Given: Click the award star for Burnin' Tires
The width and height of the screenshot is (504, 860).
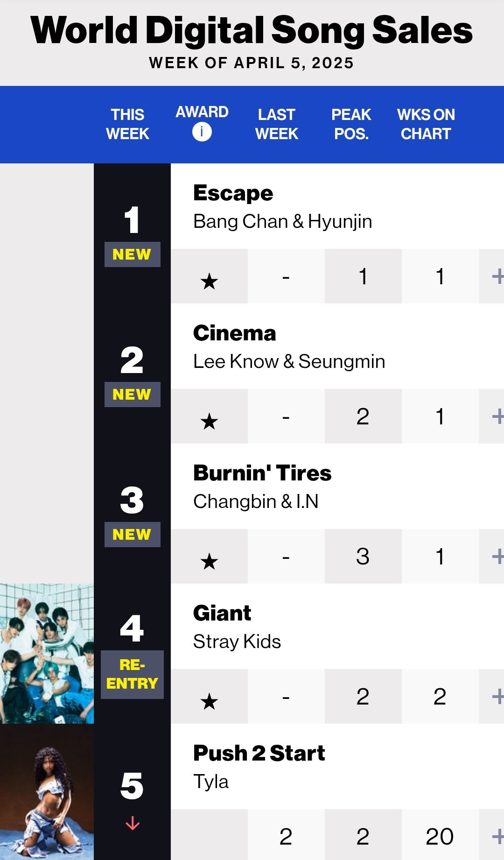Looking at the screenshot, I should pyautogui.click(x=209, y=561).
